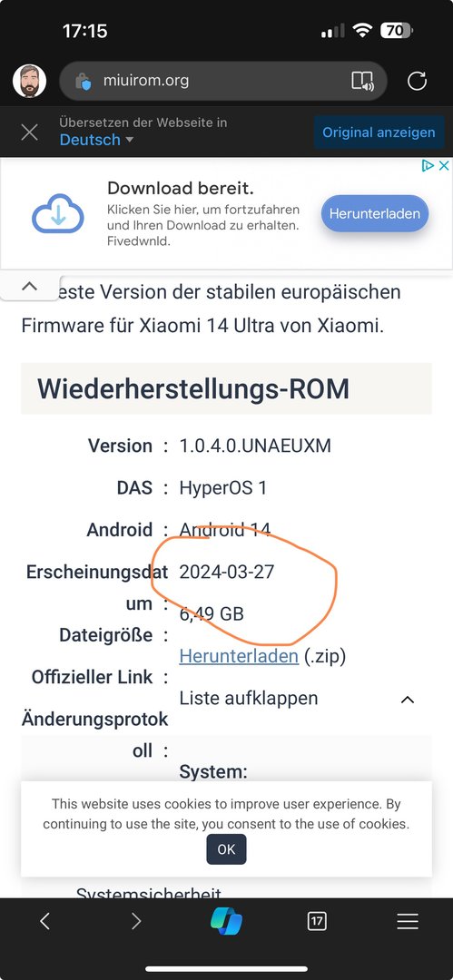The height and width of the screenshot is (980, 453).
Task: Tap the cloud download ad icon
Action: [57, 213]
